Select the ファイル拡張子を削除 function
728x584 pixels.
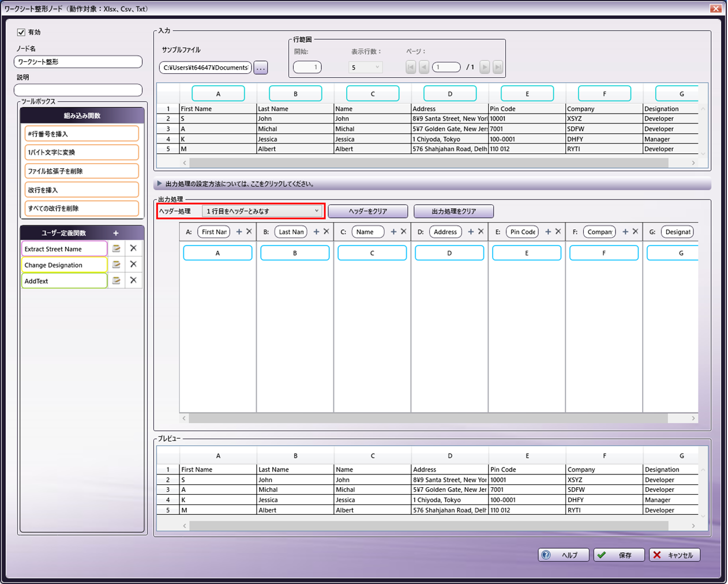[x=82, y=171]
